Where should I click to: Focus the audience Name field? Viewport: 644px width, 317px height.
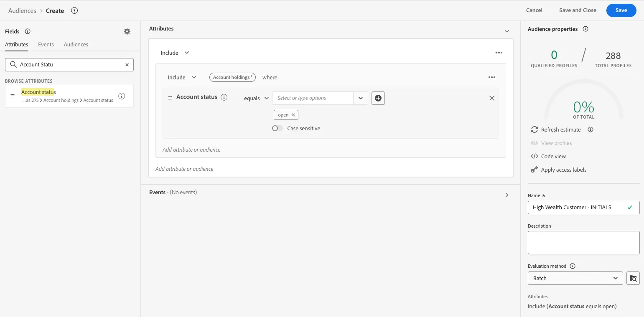(583, 208)
